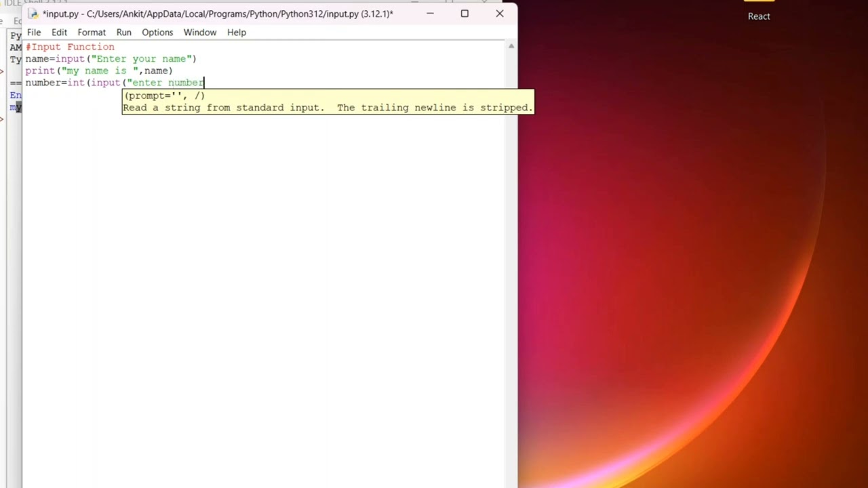The height and width of the screenshot is (488, 868).
Task: Click the print("my name is ",name) line
Action: tap(99, 70)
